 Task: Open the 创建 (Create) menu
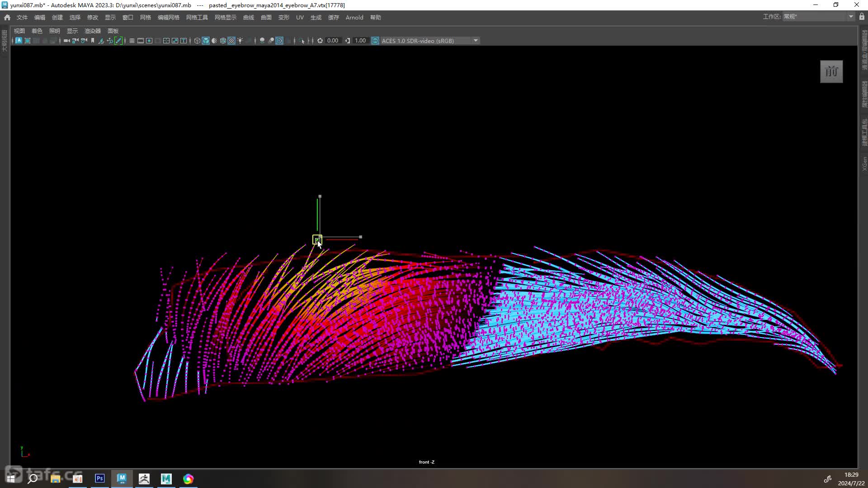pyautogui.click(x=57, y=17)
